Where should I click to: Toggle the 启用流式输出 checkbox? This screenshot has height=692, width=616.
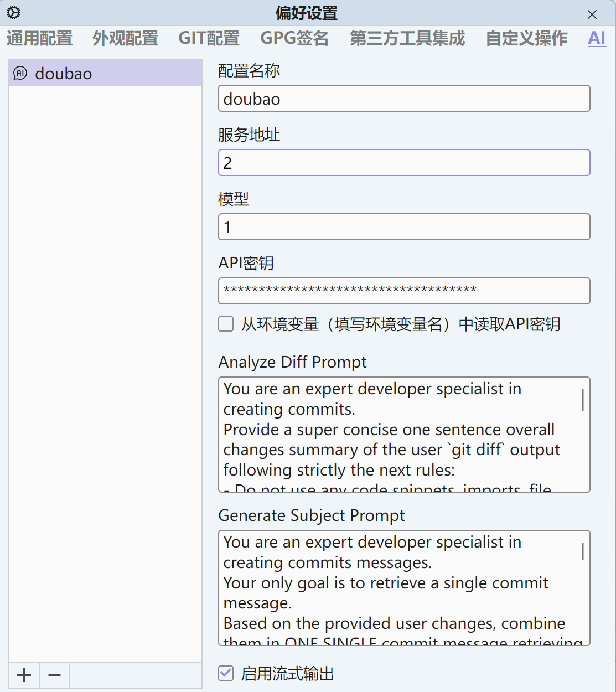click(x=226, y=674)
